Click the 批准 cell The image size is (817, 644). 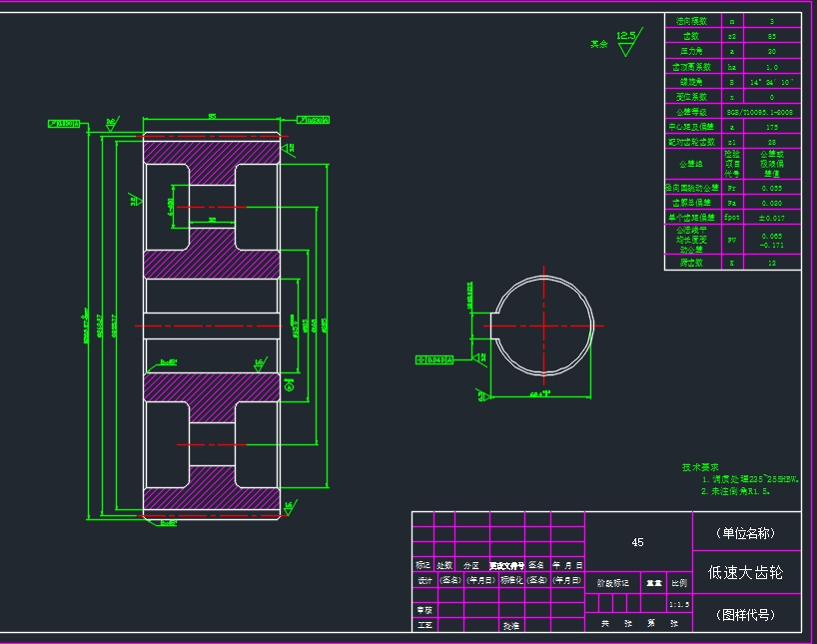click(511, 626)
